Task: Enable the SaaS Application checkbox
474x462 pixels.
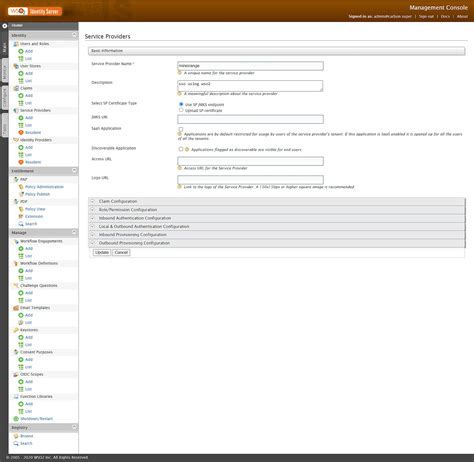Action: [181, 129]
